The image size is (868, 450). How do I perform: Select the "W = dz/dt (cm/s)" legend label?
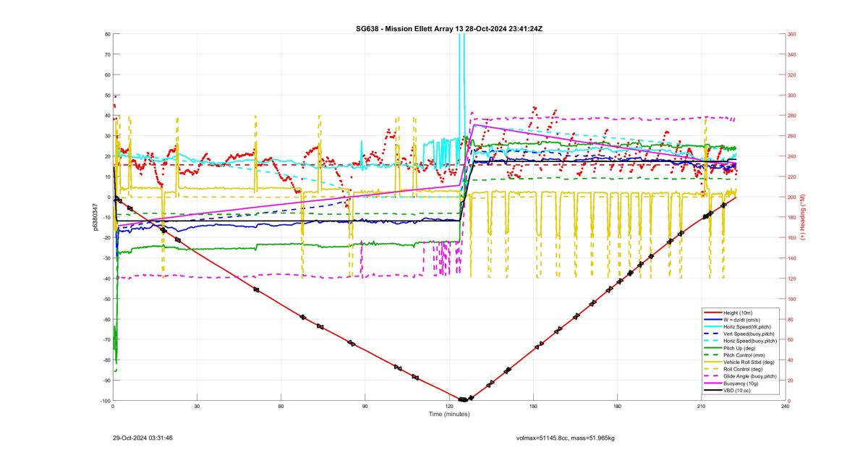(742, 320)
